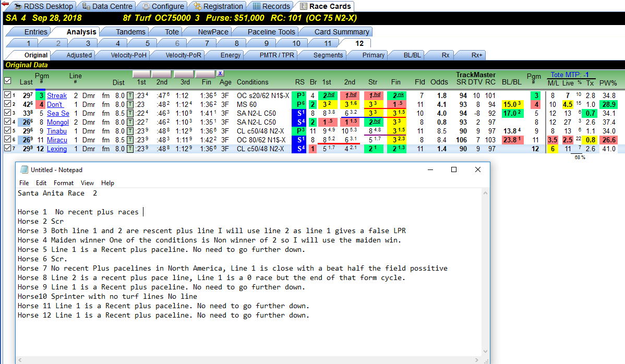
Task: Open the Registration tab
Action: click(x=219, y=6)
